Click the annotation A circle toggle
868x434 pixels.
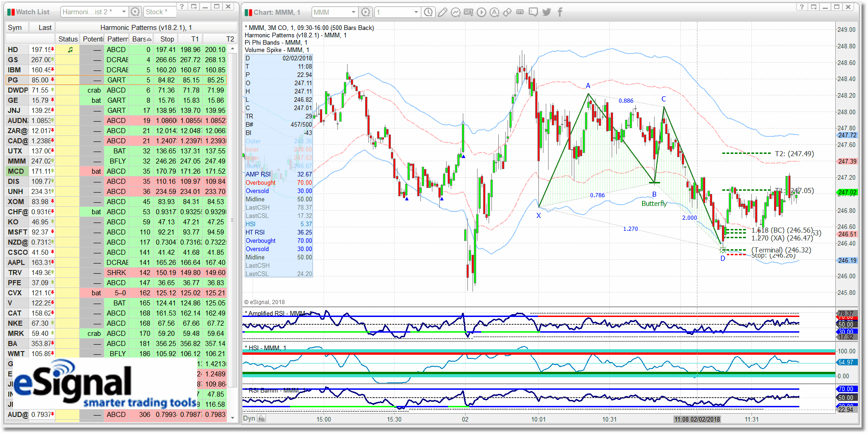(x=494, y=12)
